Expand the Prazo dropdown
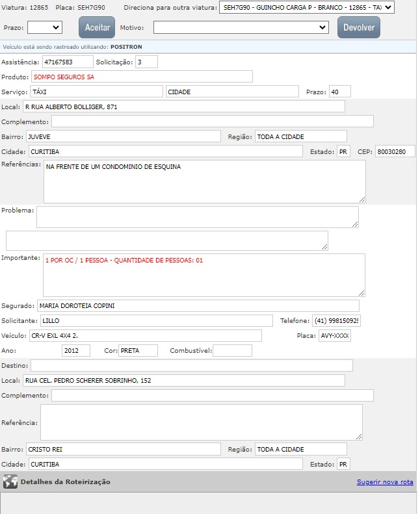420x514 pixels. tap(45, 27)
